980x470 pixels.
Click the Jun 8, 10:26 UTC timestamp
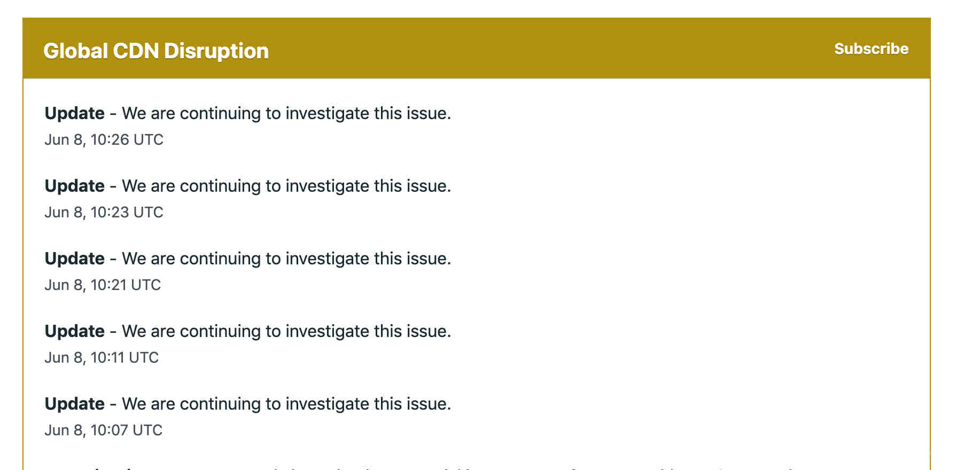pos(104,139)
